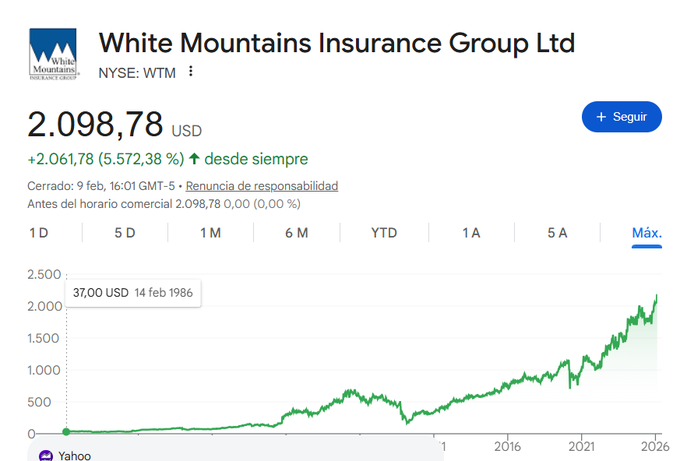
Task: Open the three-dot options menu
Action: 191,71
